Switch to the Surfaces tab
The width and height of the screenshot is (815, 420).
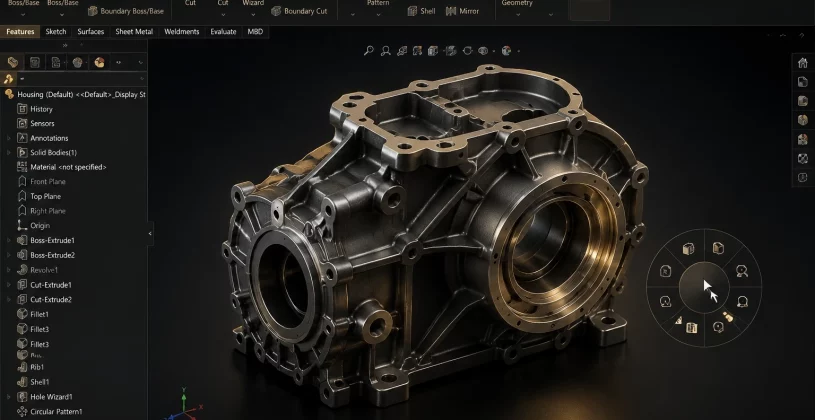(90, 32)
